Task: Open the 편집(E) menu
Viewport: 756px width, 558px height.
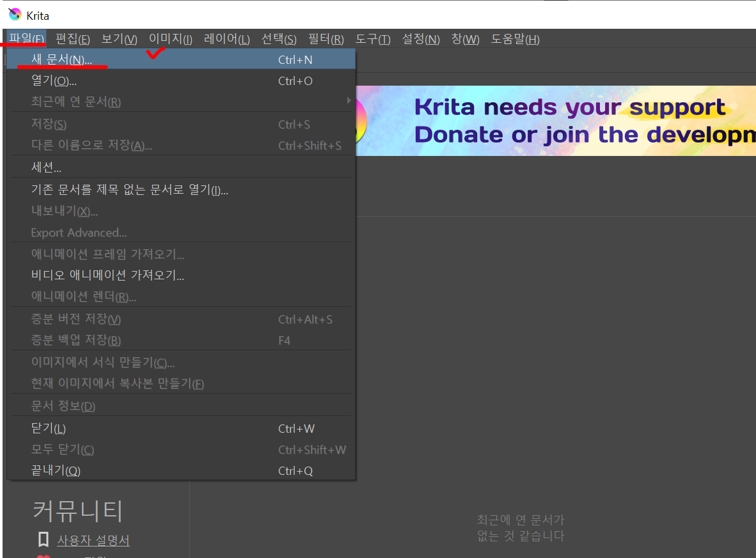Action: pyautogui.click(x=73, y=39)
